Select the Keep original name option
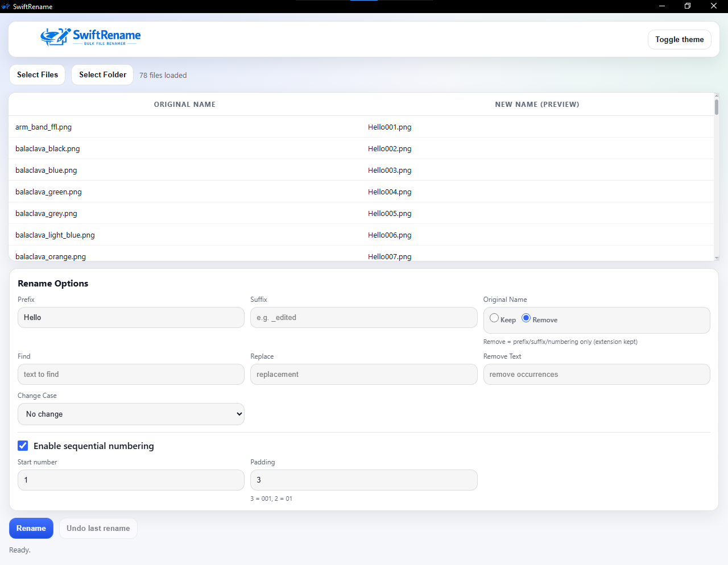Viewport: 728px width, 565px height. (x=494, y=318)
